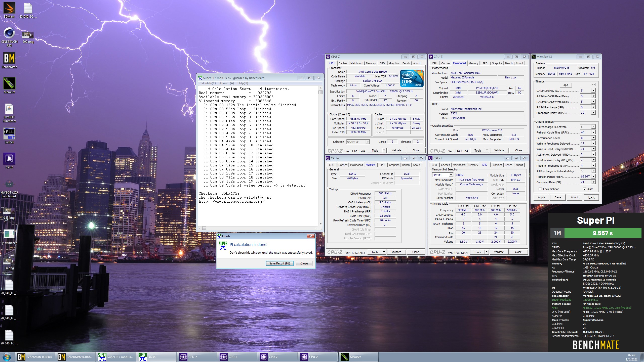This screenshot has width=644, height=362.
Task: Open the CAS# Latency (CL) dropdown in MemSet
Action: pyautogui.click(x=593, y=90)
